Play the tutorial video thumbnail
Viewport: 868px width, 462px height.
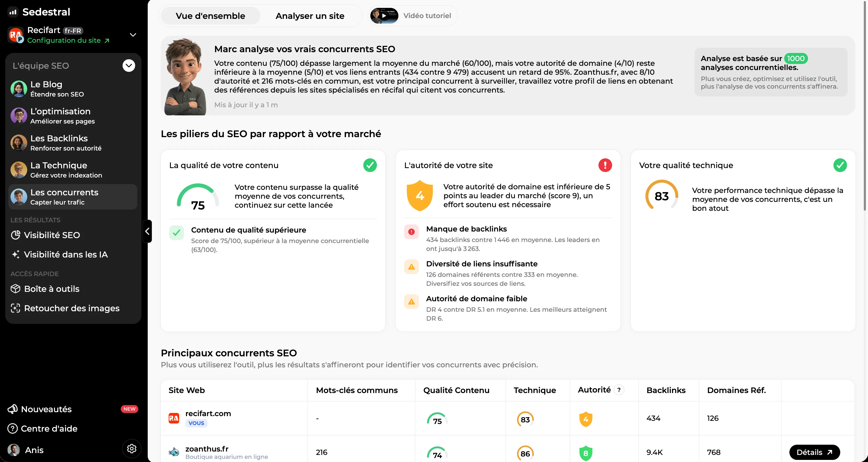(x=384, y=15)
